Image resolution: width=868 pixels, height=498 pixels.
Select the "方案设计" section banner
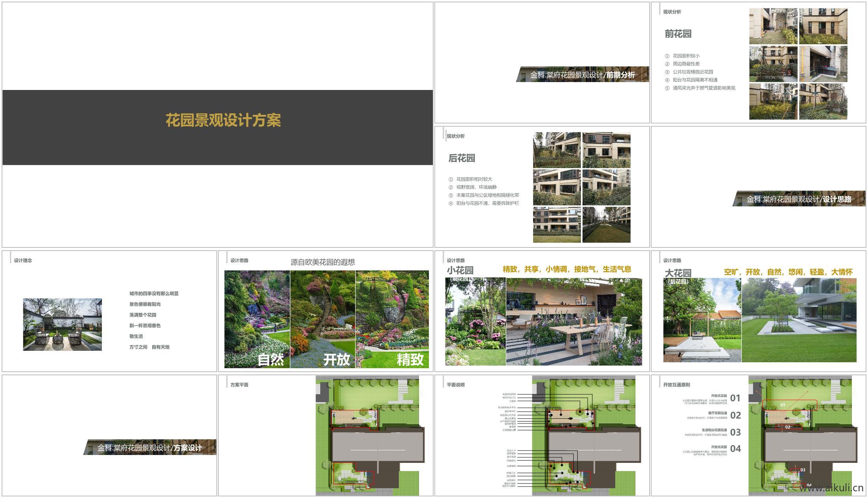tap(148, 447)
